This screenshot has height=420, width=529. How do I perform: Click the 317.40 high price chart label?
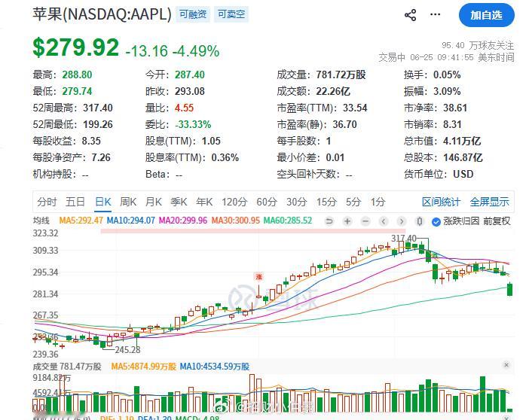(404, 239)
